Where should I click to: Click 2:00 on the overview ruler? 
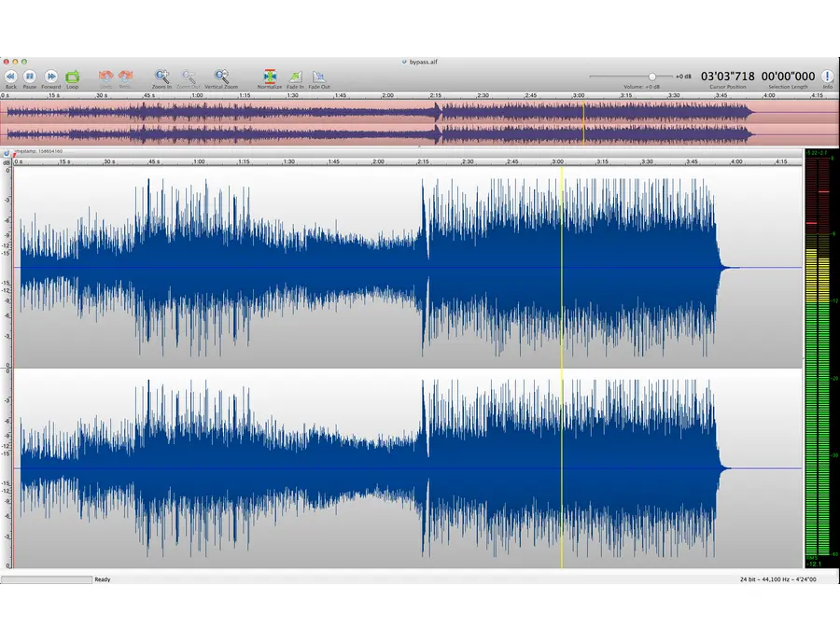tap(387, 95)
